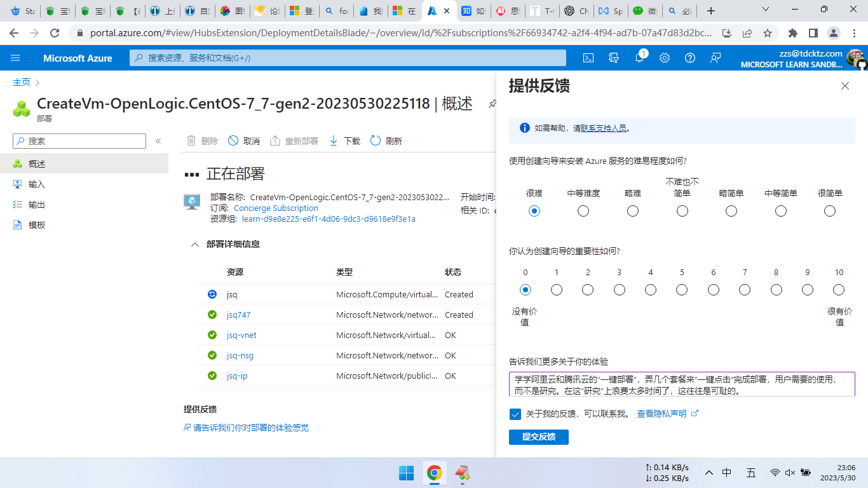Viewport: 868px width, 488px height.
Task: Select 输出 in the left menu
Action: (x=84, y=205)
